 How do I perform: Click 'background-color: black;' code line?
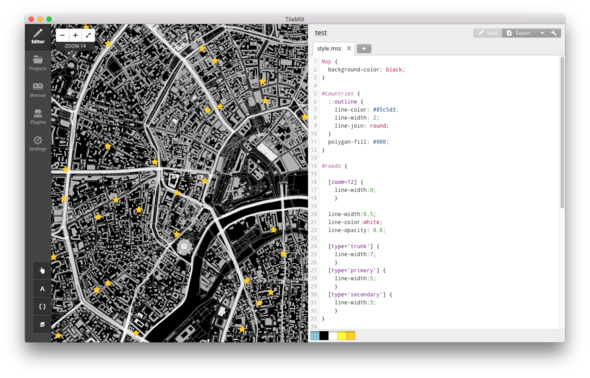coord(366,70)
